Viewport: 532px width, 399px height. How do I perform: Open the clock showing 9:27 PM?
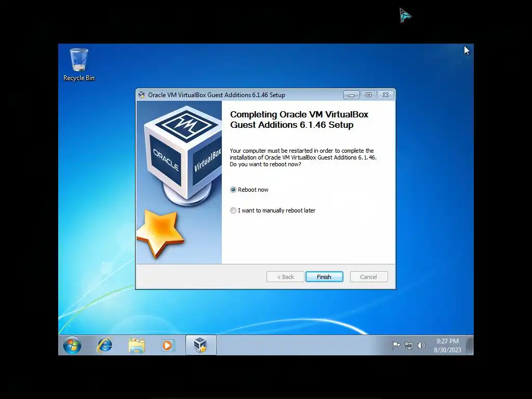447,345
